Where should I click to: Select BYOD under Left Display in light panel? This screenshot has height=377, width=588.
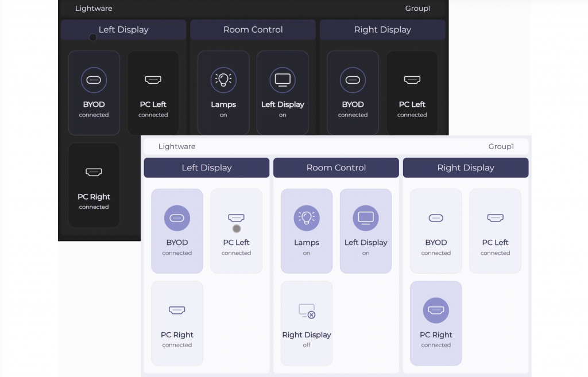(177, 231)
